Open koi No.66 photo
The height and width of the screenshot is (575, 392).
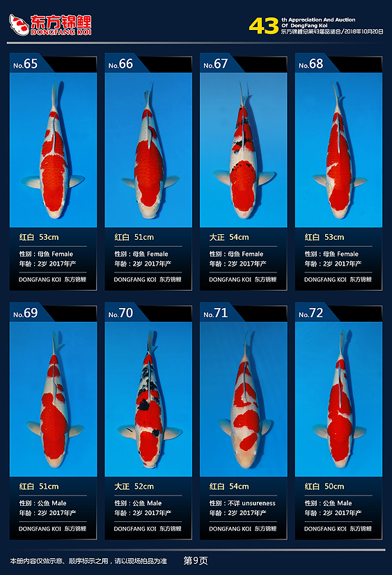pos(148,150)
